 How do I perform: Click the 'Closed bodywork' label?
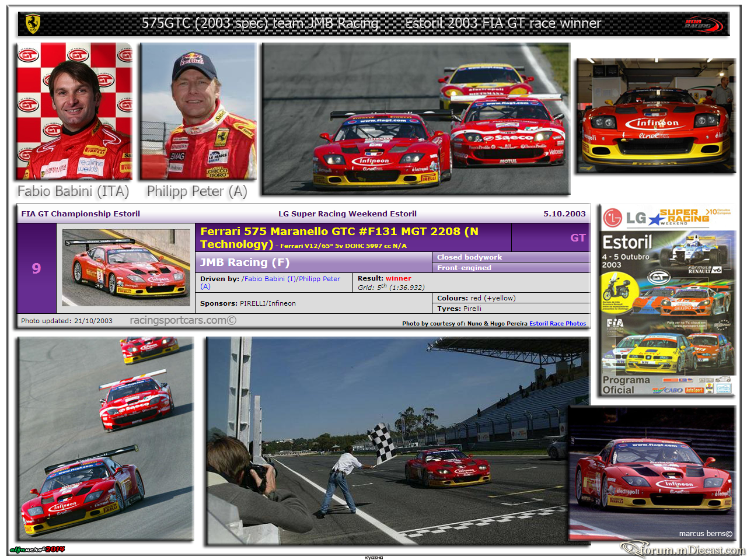pyautogui.click(x=469, y=257)
